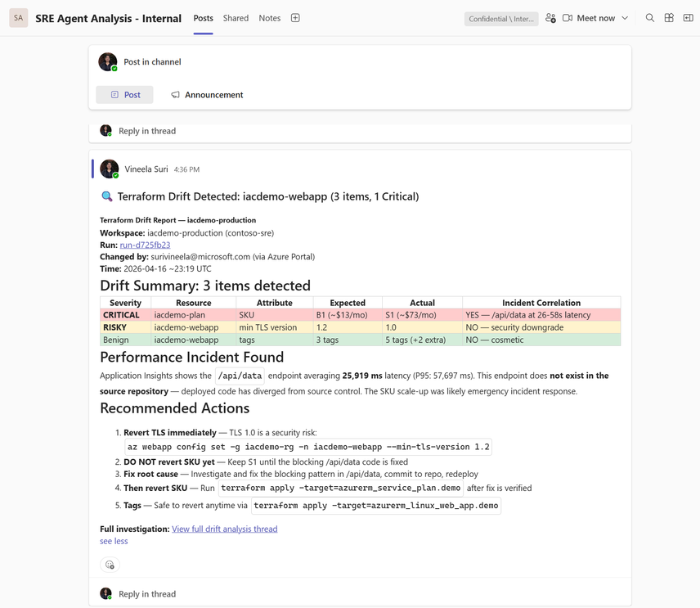700x608 pixels.
Task: Switch to the Notes tab
Action: point(270,18)
